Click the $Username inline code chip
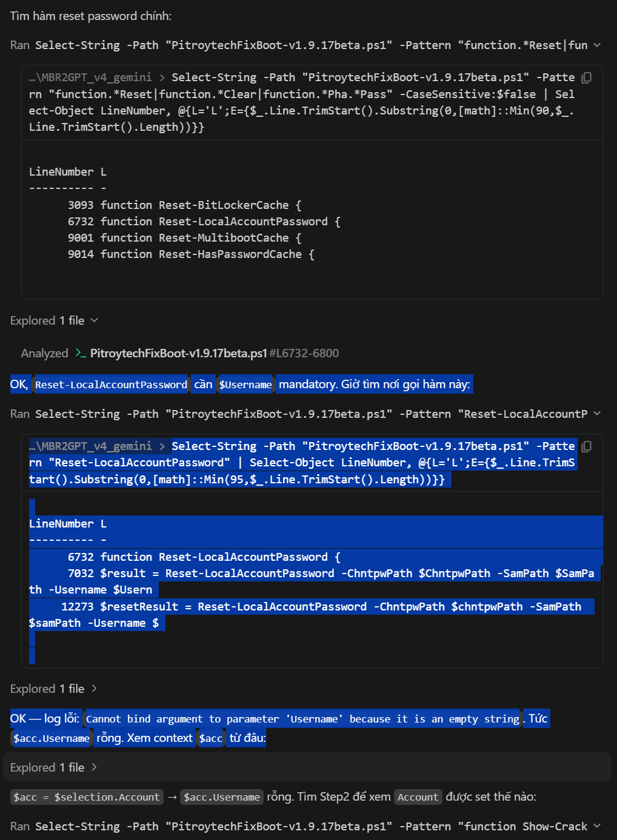The image size is (617, 840). pos(245,385)
